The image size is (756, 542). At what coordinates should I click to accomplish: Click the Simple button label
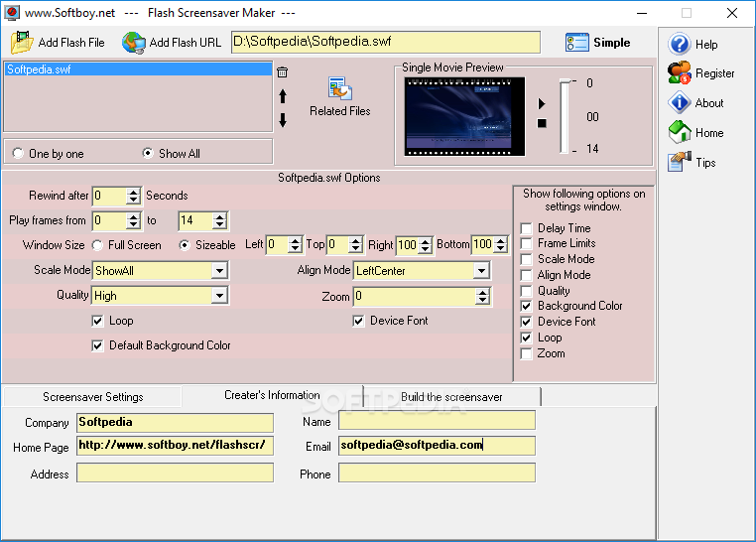tap(611, 43)
